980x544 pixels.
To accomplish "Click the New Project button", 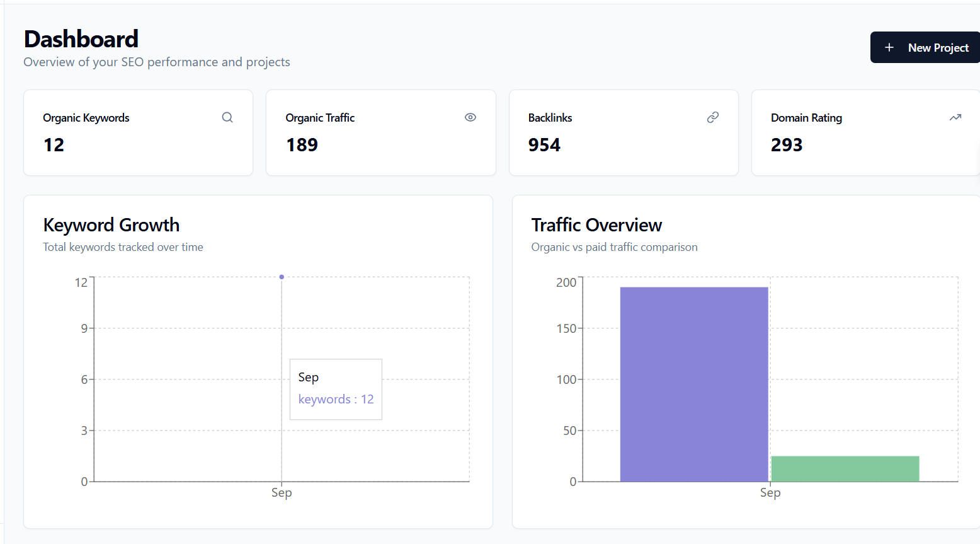I will (925, 47).
